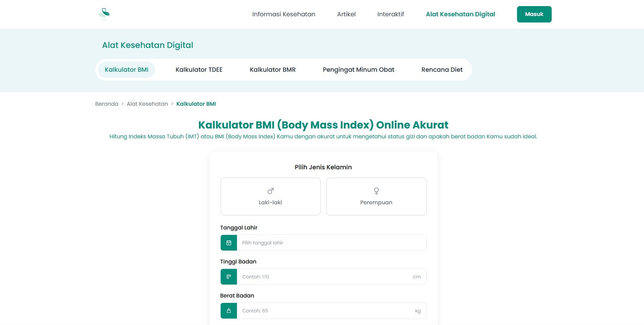The image size is (644, 325).
Task: Go to Alat Kesehatan breadcrumb link
Action: click(147, 104)
